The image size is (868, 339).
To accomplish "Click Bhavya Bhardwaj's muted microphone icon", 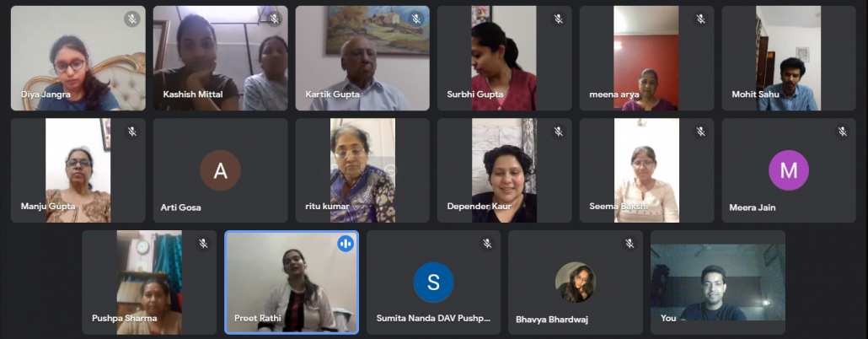I will click(630, 243).
